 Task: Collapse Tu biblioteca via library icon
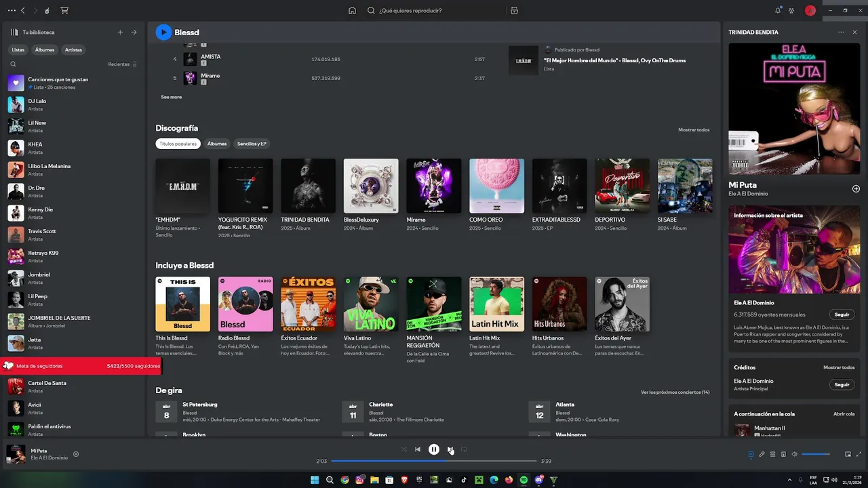tap(14, 32)
